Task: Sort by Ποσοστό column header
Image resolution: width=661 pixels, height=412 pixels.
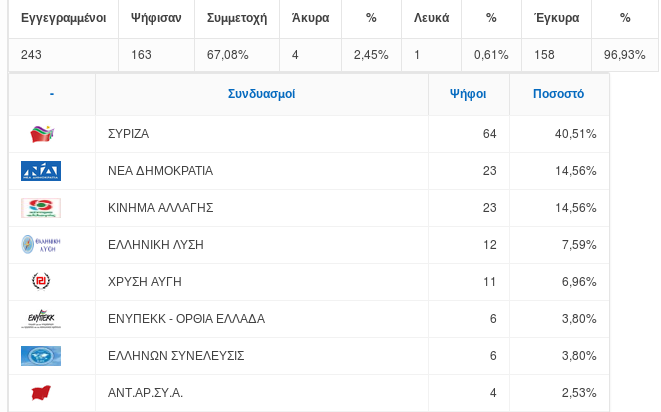Action: pos(560,95)
